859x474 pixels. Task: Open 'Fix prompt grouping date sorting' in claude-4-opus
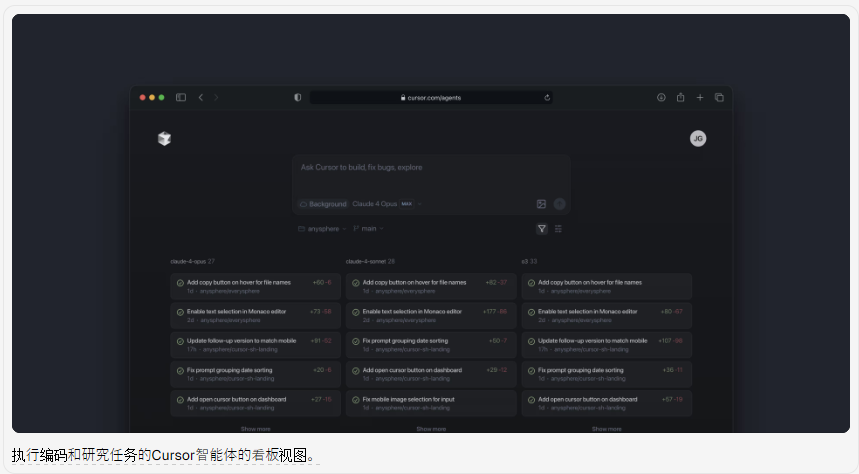pyautogui.click(x=255, y=374)
